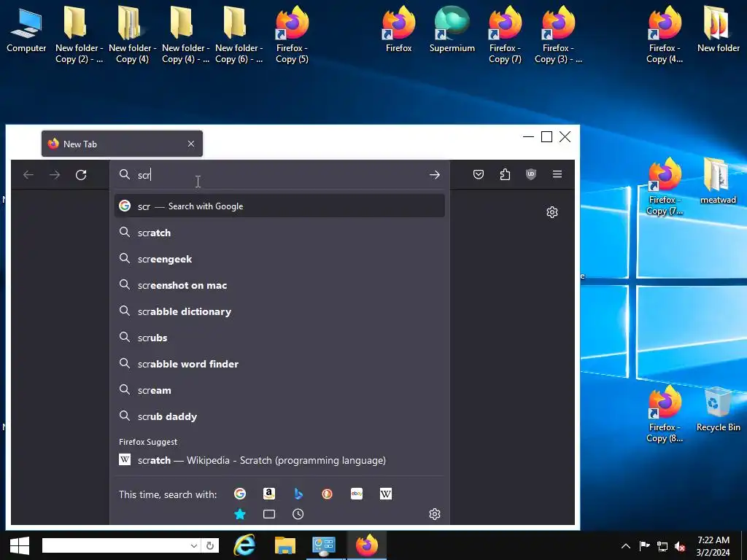Open the Windows Start button
Viewport: 747px width, 560px height.
(x=19, y=545)
